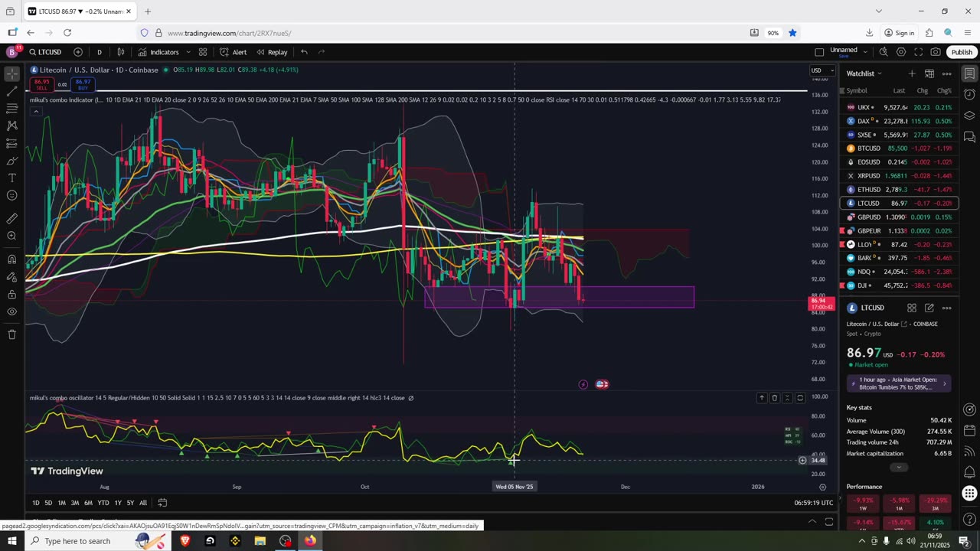Set the date range to 5Y
This screenshot has height=551, width=980.
[x=130, y=503]
